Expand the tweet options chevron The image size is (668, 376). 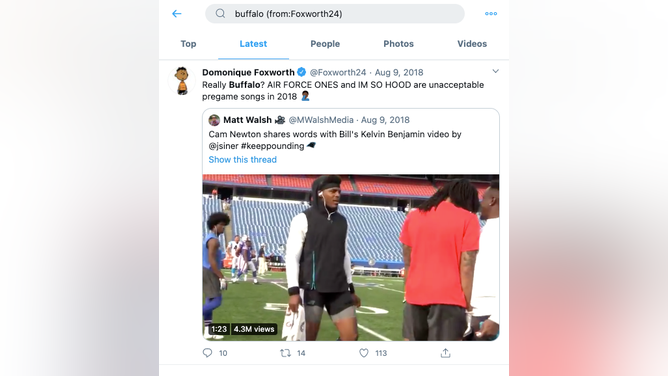[x=495, y=71]
